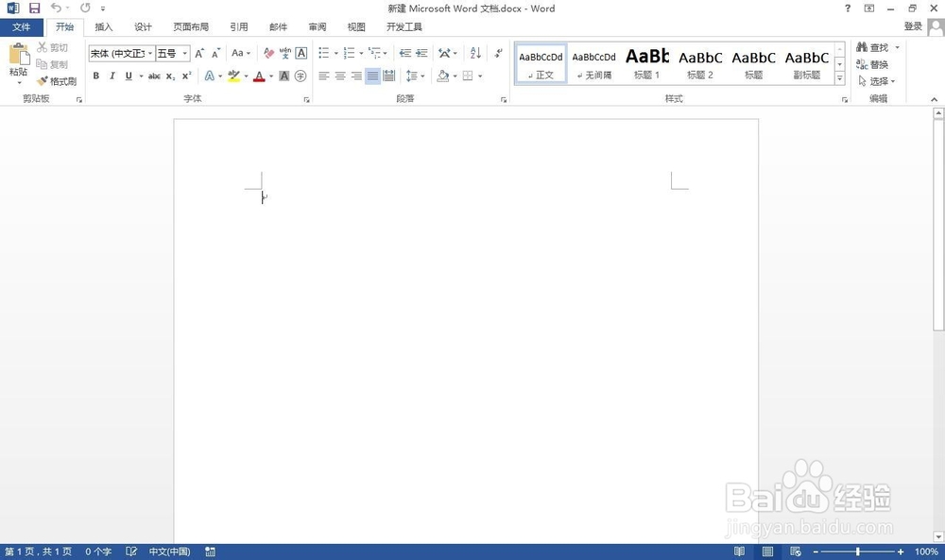Center align the paragraph
Screen dimensions: 945x560
(x=340, y=76)
